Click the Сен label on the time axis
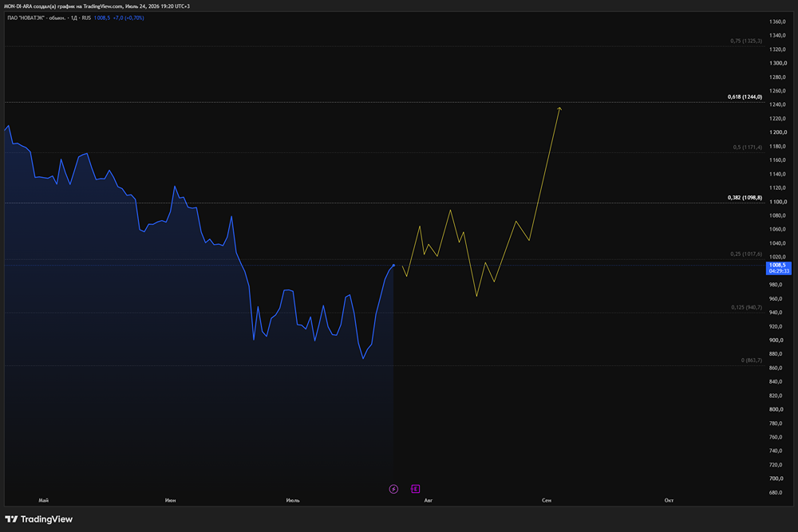The image size is (798, 532). pyautogui.click(x=547, y=500)
